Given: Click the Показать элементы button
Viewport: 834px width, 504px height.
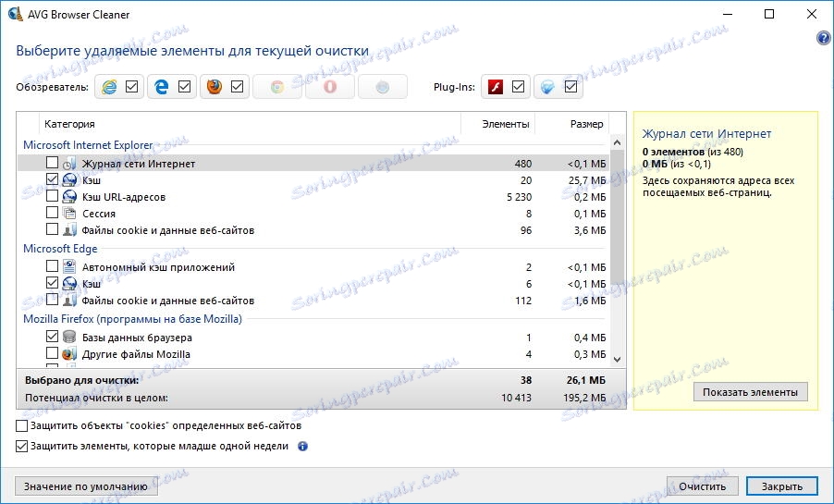Looking at the screenshot, I should (750, 392).
